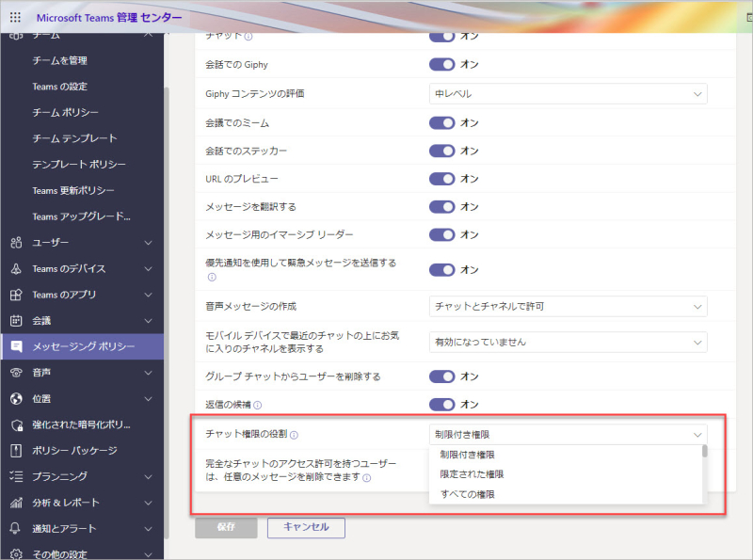Screen dimensions: 753x560
Task: Click Microsoft Teams 管理 センター title
Action: coord(109,17)
